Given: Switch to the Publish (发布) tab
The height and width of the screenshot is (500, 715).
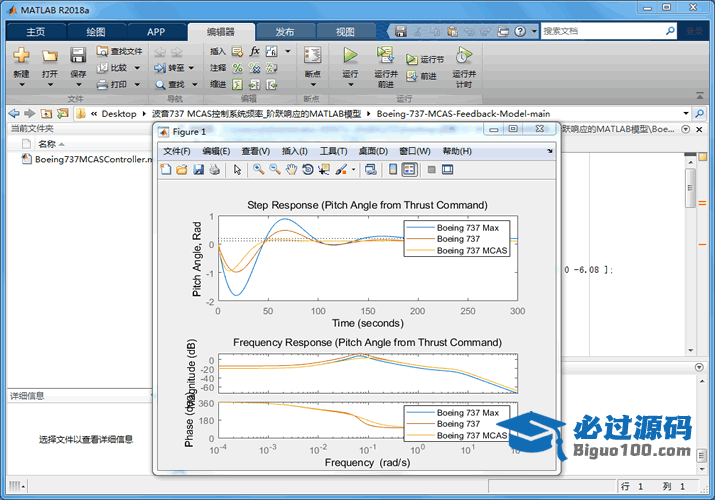Looking at the screenshot, I should click(285, 32).
